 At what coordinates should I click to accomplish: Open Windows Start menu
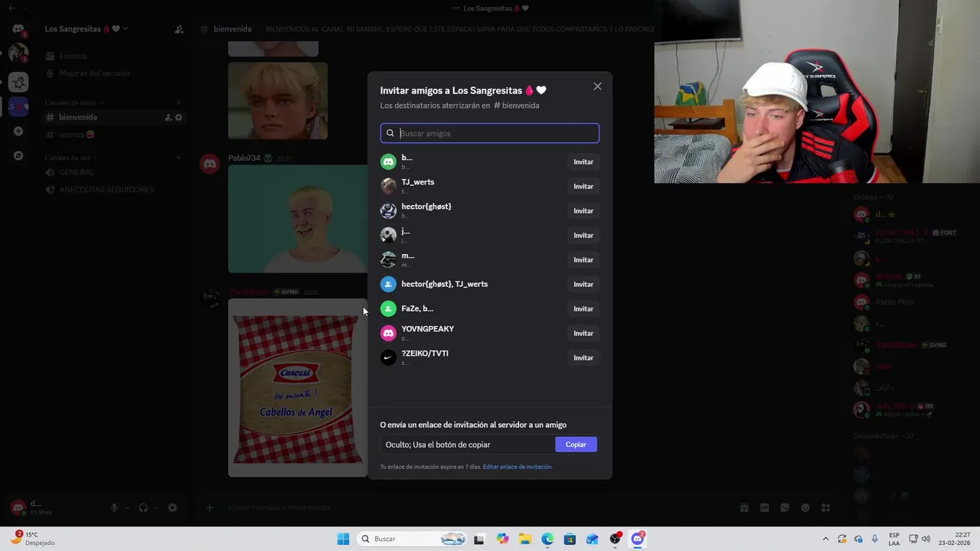343,539
